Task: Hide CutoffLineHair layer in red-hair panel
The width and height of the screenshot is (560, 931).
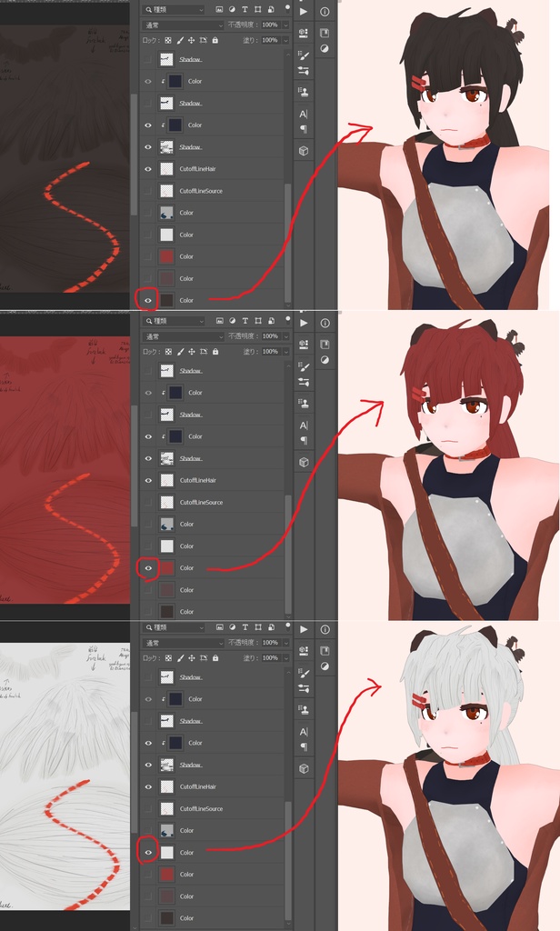Action: (148, 480)
